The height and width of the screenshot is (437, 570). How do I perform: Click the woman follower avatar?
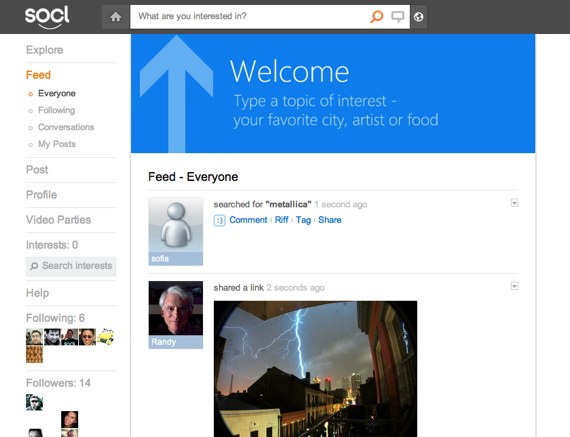pyautogui.click(x=69, y=420)
